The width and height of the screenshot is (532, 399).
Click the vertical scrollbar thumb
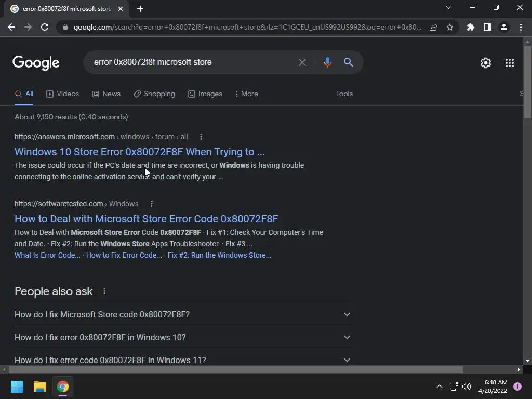point(527,82)
